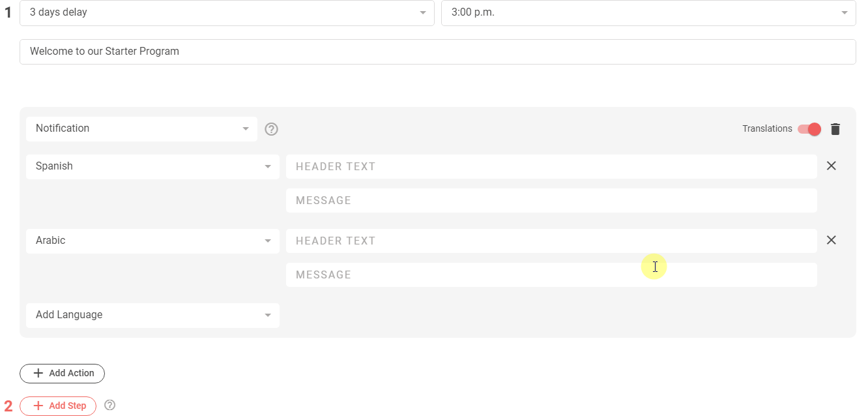
Task: Remove the Spanish translation row
Action: click(x=831, y=166)
